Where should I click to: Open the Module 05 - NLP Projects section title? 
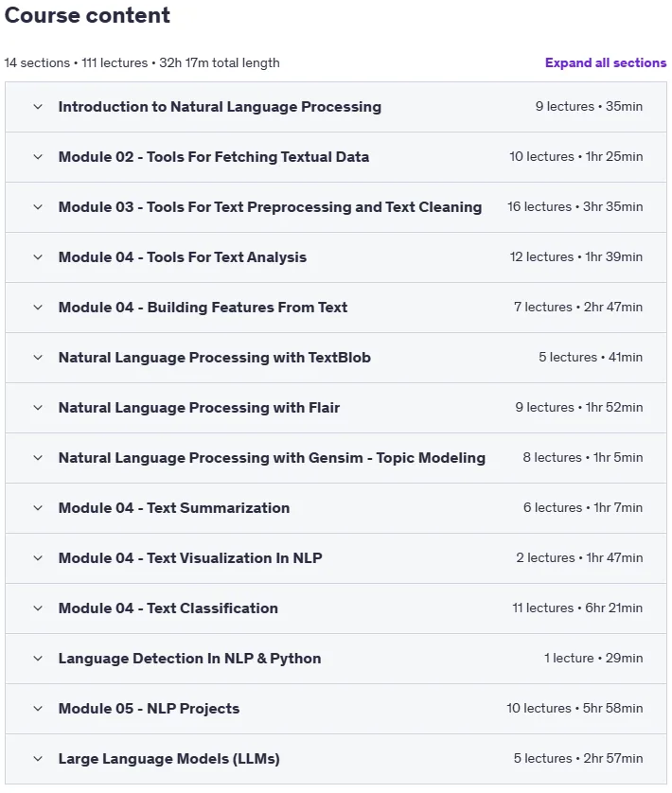(149, 709)
